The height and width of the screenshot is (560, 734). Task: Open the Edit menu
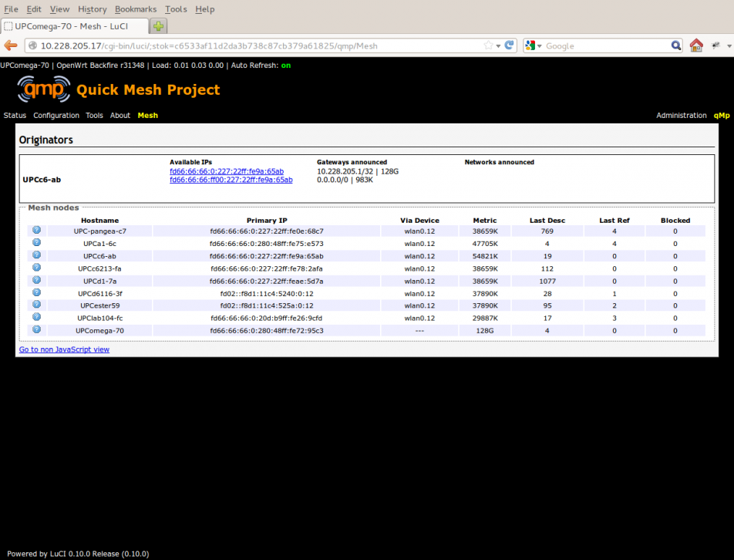pos(34,9)
